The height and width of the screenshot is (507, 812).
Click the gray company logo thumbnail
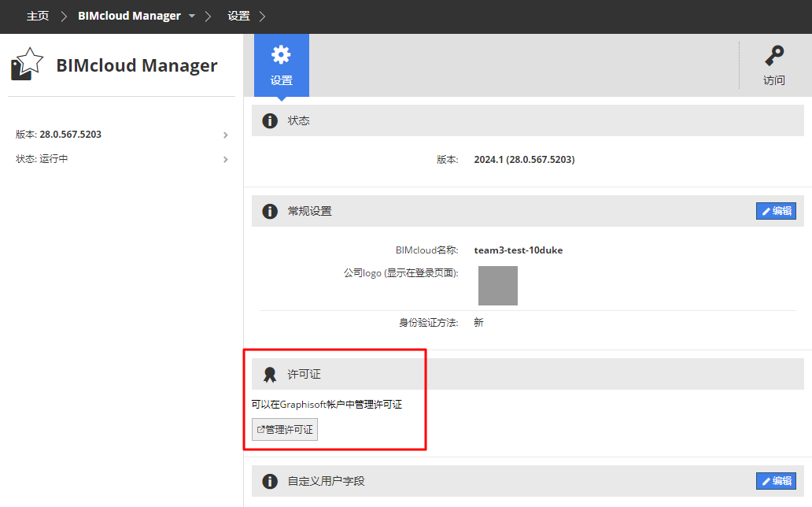point(497,286)
